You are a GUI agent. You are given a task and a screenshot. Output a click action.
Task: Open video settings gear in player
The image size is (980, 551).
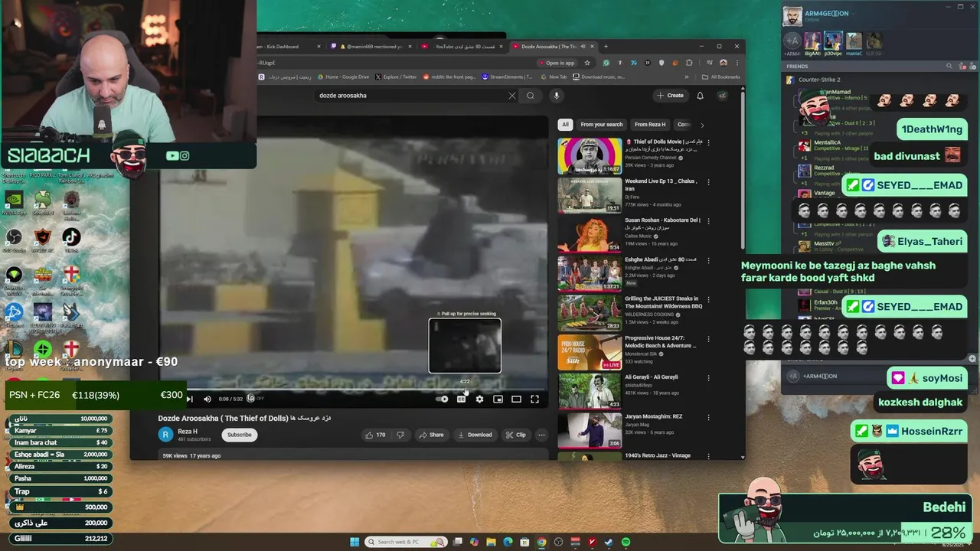pyautogui.click(x=479, y=399)
